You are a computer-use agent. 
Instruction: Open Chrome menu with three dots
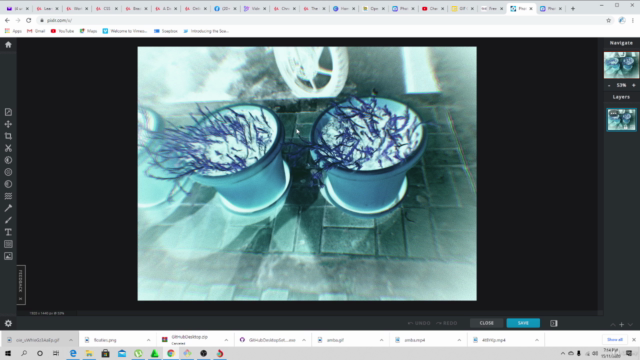(x=633, y=20)
